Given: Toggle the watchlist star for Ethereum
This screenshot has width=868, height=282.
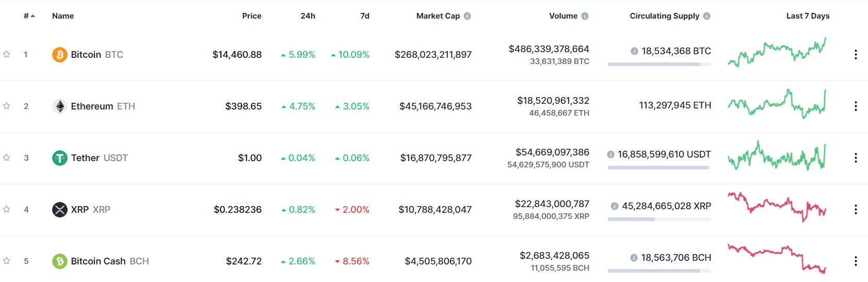Looking at the screenshot, I should point(7,106).
